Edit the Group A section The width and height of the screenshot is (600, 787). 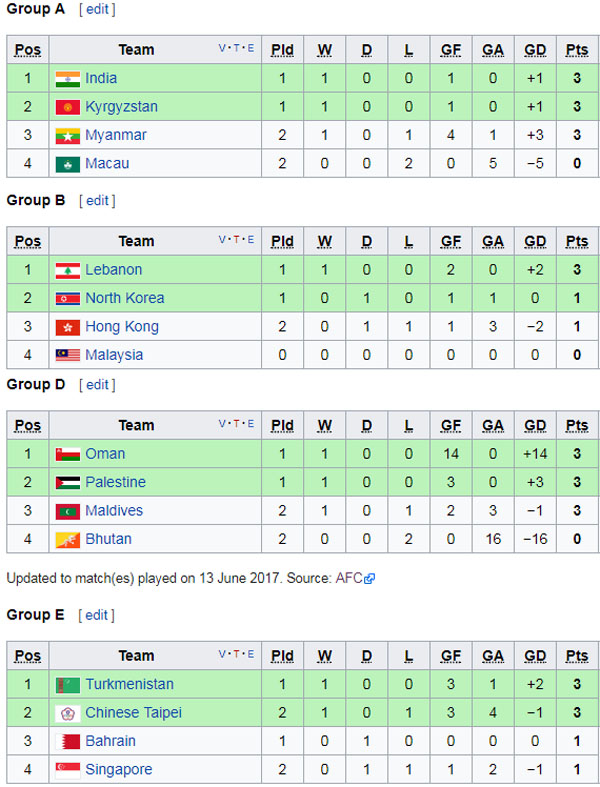(97, 10)
